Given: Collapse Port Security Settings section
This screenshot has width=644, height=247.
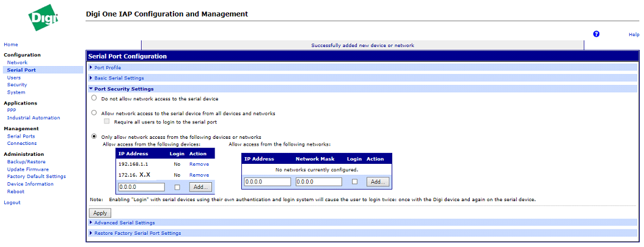Looking at the screenshot, I should 124,89.
